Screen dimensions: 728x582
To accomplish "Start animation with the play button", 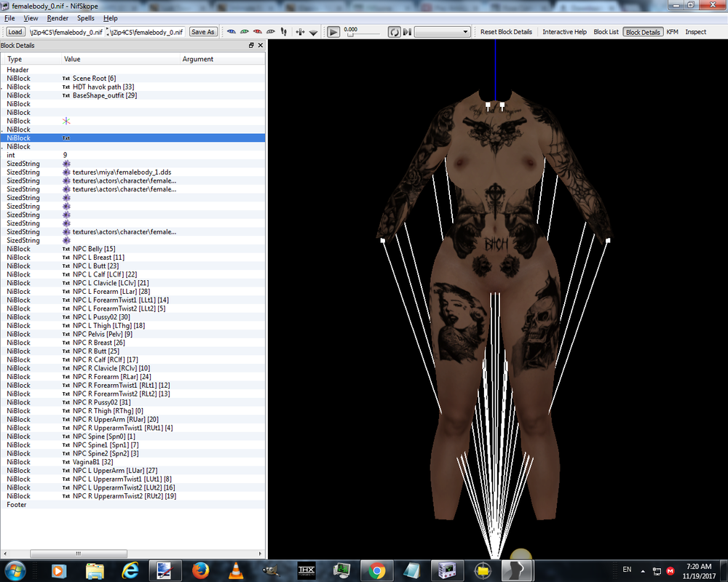I will [x=333, y=32].
